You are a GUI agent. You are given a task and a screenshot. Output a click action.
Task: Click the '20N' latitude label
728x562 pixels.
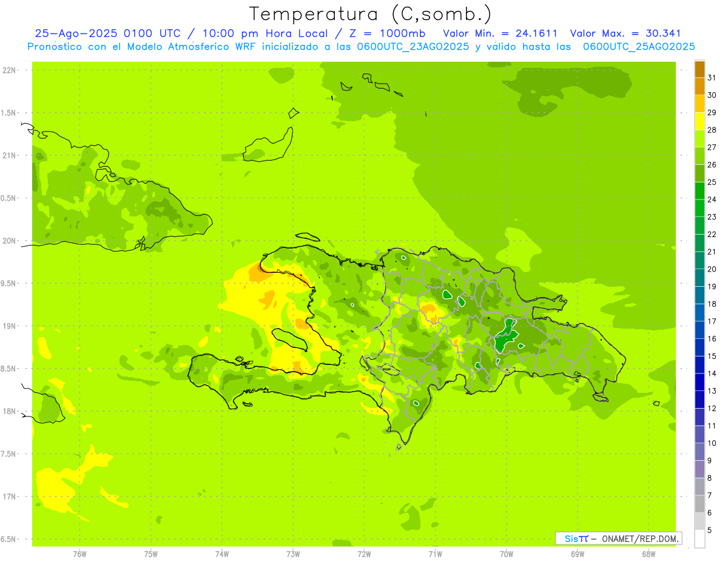point(8,241)
